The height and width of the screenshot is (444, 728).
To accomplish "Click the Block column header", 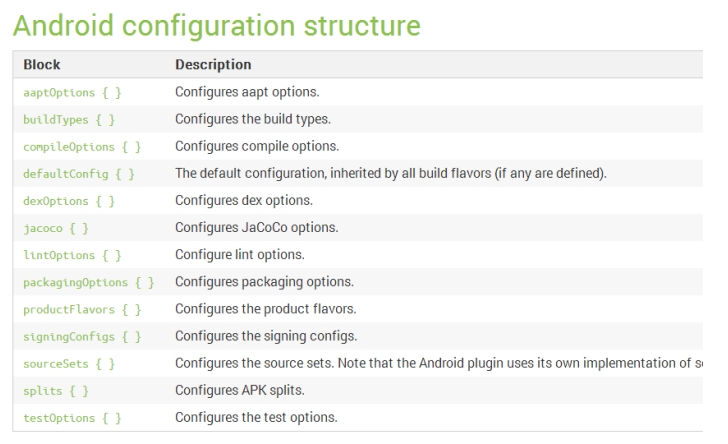I will (x=41, y=65).
